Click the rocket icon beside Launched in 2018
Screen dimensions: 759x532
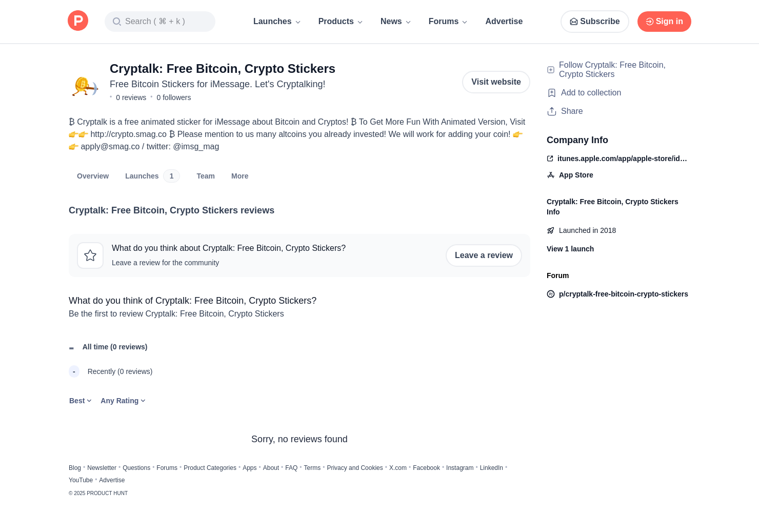coord(551,230)
